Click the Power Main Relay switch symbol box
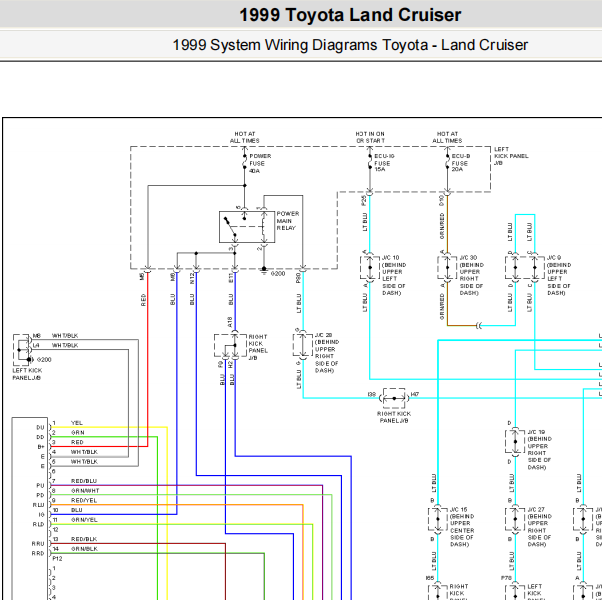Screen dimensions: 602x600 (x=247, y=227)
